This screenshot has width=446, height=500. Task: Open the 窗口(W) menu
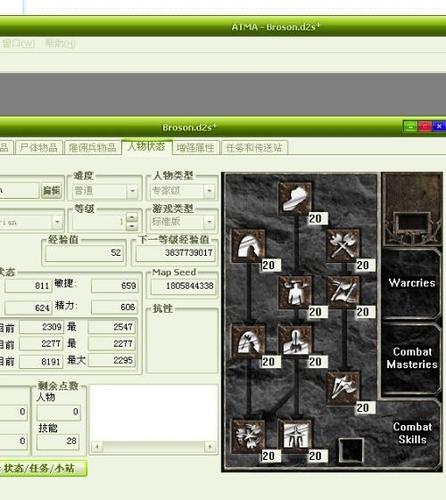pos(18,43)
